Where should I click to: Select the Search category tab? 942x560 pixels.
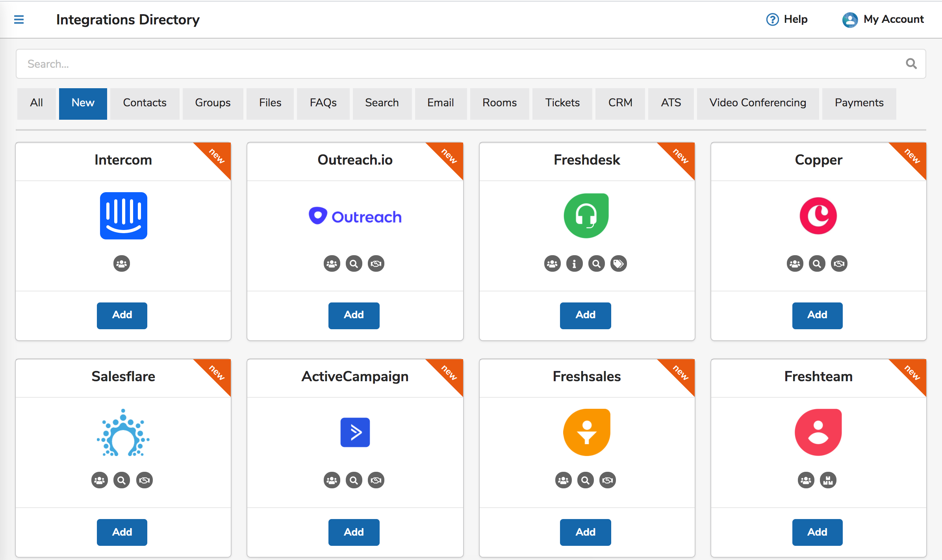coord(382,104)
